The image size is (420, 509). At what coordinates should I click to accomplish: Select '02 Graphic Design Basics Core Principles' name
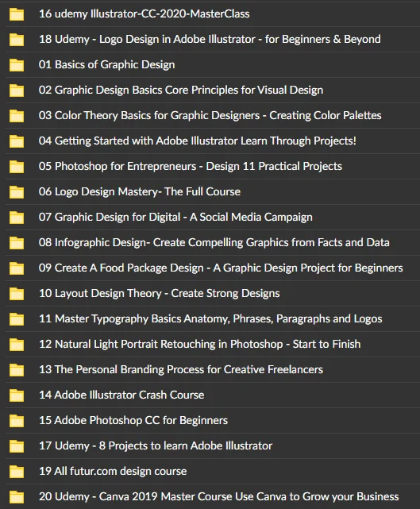pos(181,90)
